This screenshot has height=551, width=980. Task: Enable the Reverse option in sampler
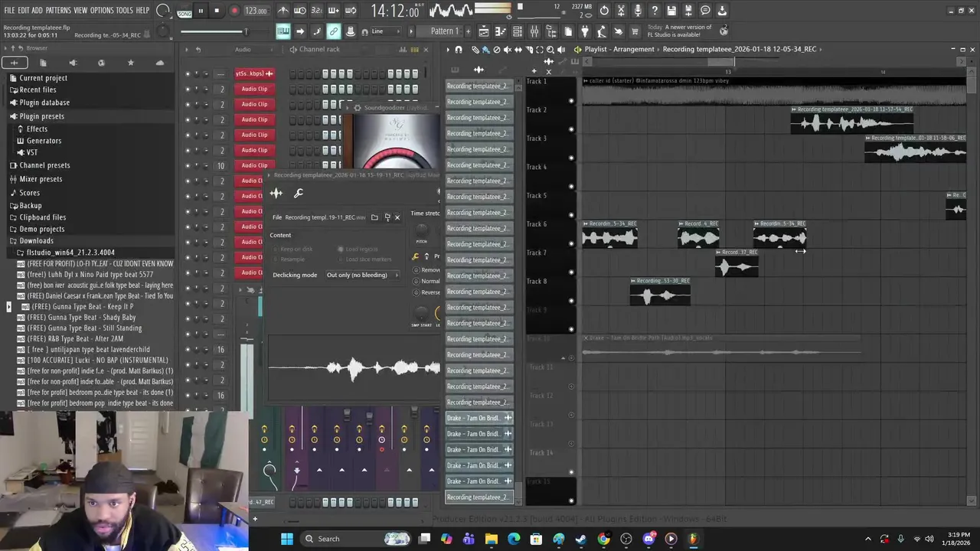pyautogui.click(x=427, y=292)
